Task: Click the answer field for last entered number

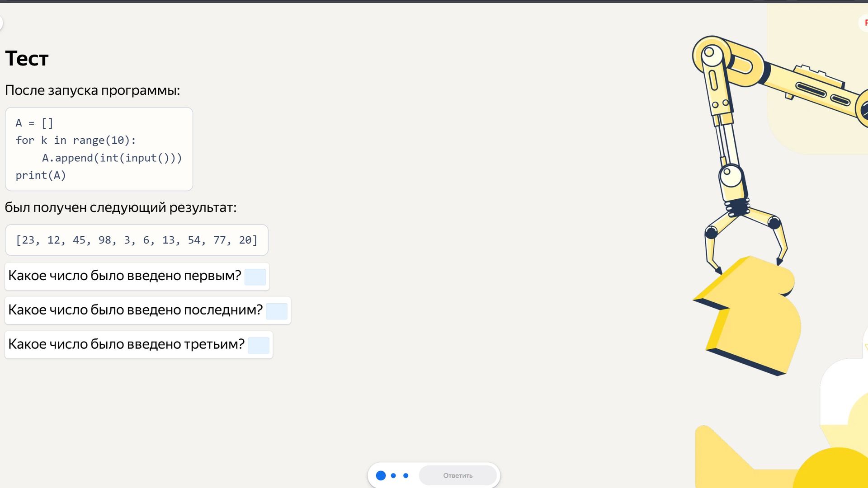Action: tap(277, 311)
